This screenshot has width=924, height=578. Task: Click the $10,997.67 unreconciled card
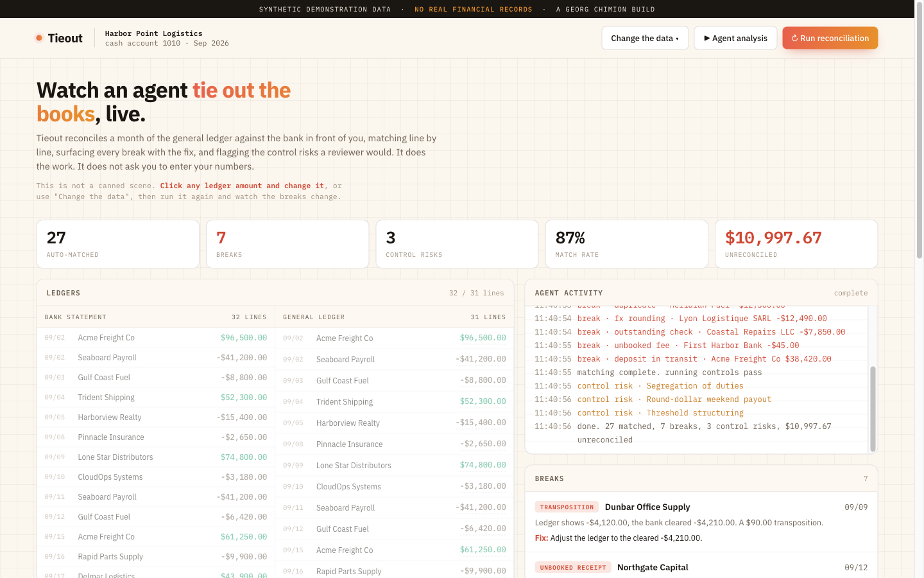[796, 244]
